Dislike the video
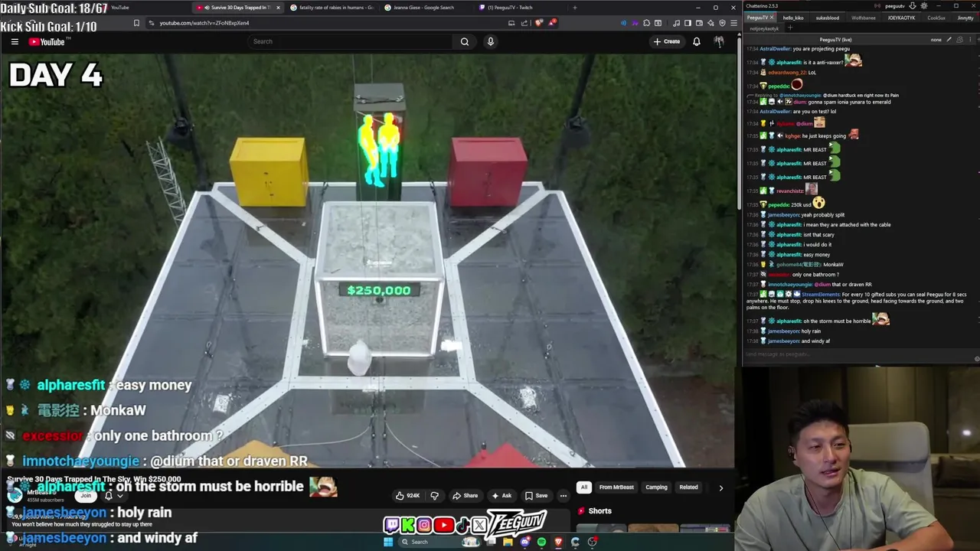 tap(434, 495)
